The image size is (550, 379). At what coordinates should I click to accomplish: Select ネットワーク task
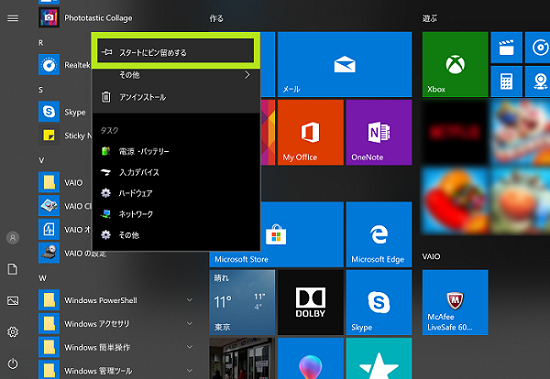[x=176, y=214]
